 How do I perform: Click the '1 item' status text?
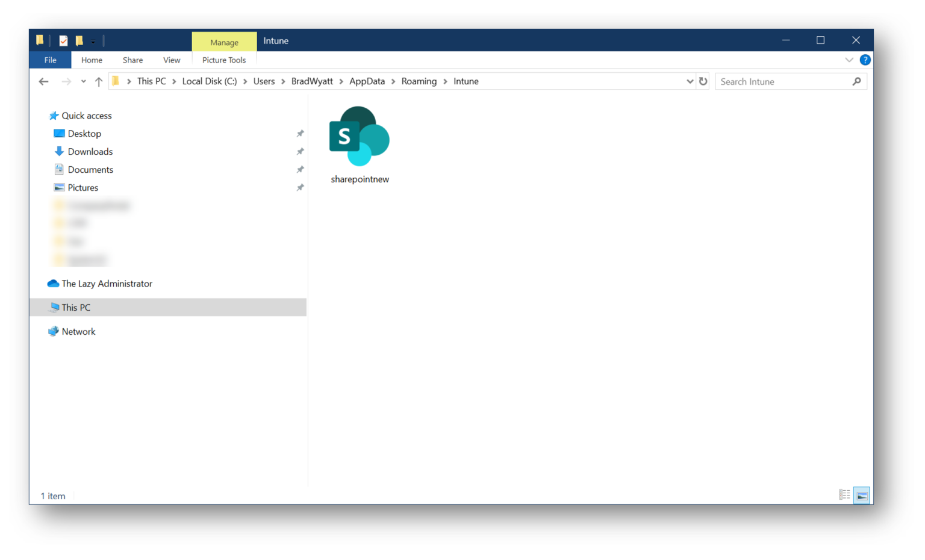coord(53,496)
